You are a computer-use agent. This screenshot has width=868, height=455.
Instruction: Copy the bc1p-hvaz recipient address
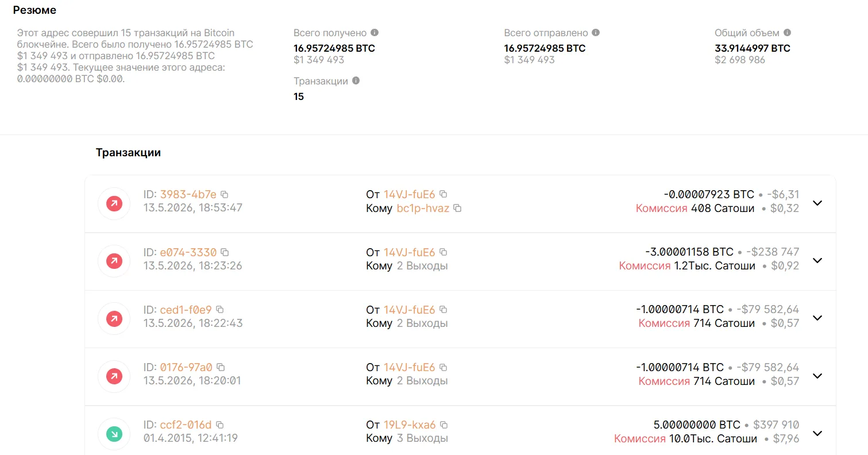click(457, 208)
